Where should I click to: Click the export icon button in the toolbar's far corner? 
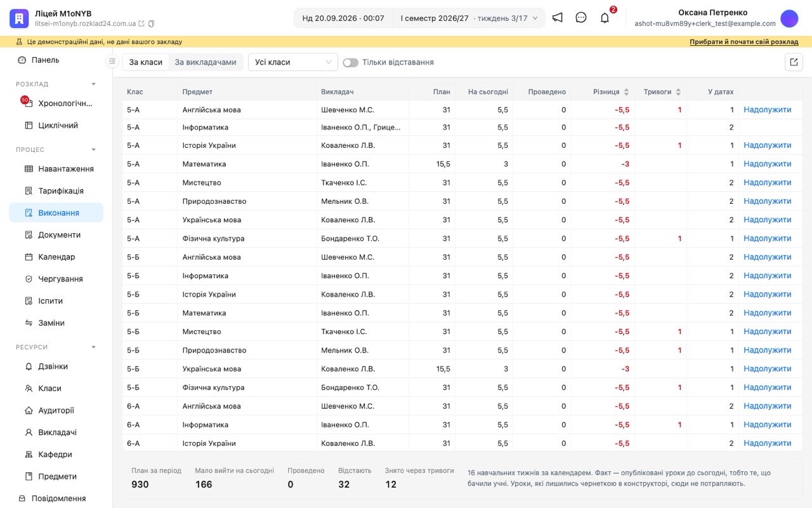[x=794, y=62]
